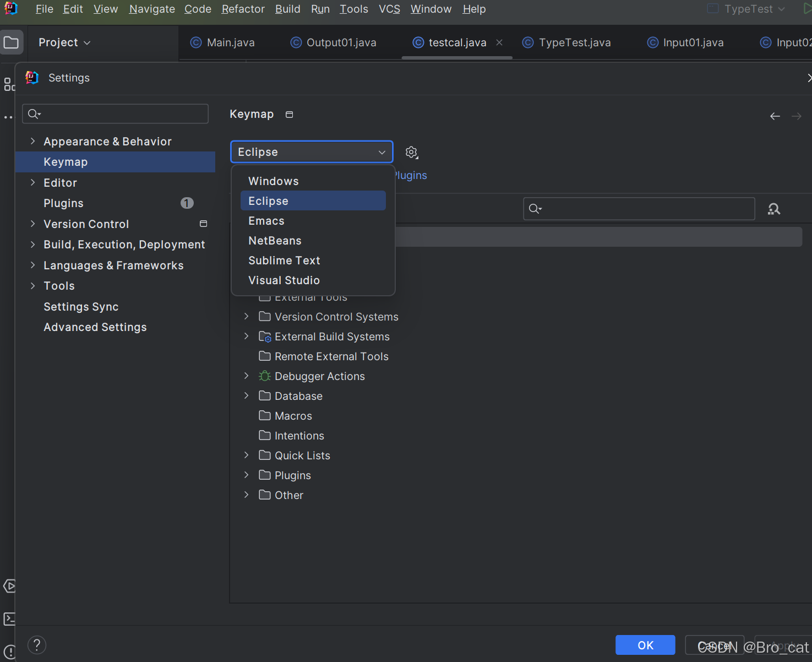Click the keymap actions search field
The image size is (812, 662).
(639, 209)
